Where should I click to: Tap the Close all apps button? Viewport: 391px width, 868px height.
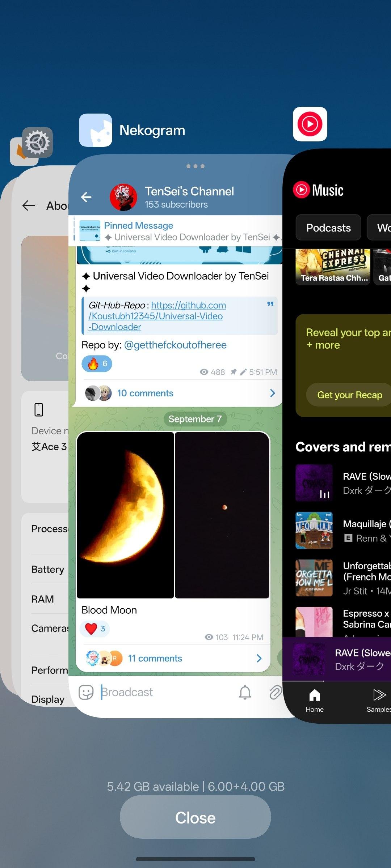[x=195, y=817]
